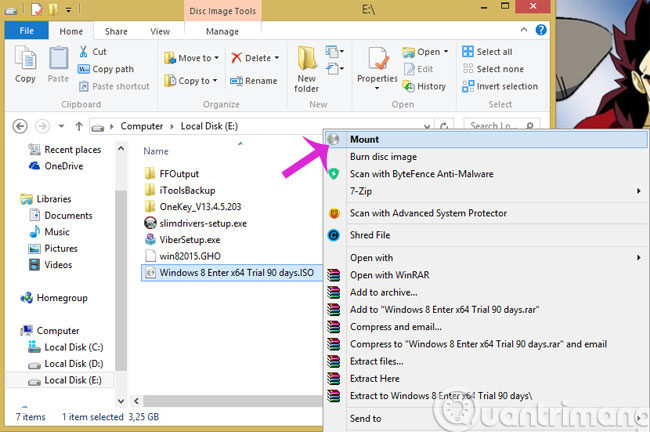Click the Rename icon
The width and height of the screenshot is (650, 432).
click(x=236, y=81)
